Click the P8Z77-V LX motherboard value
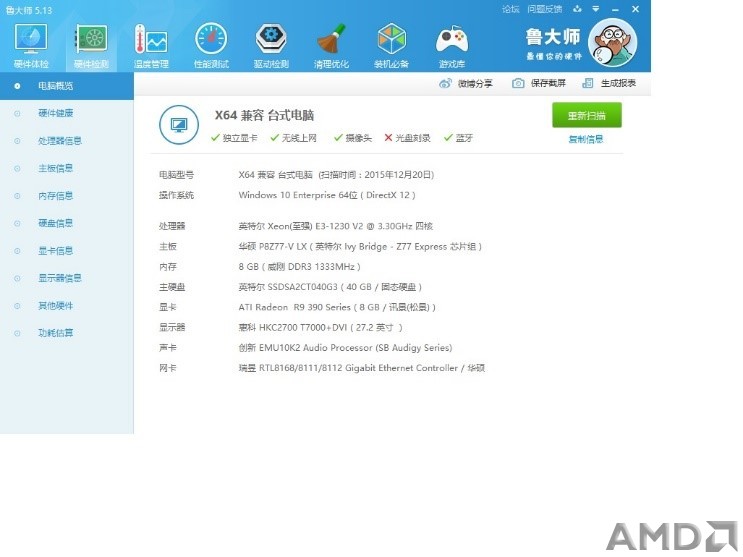 pos(360,247)
